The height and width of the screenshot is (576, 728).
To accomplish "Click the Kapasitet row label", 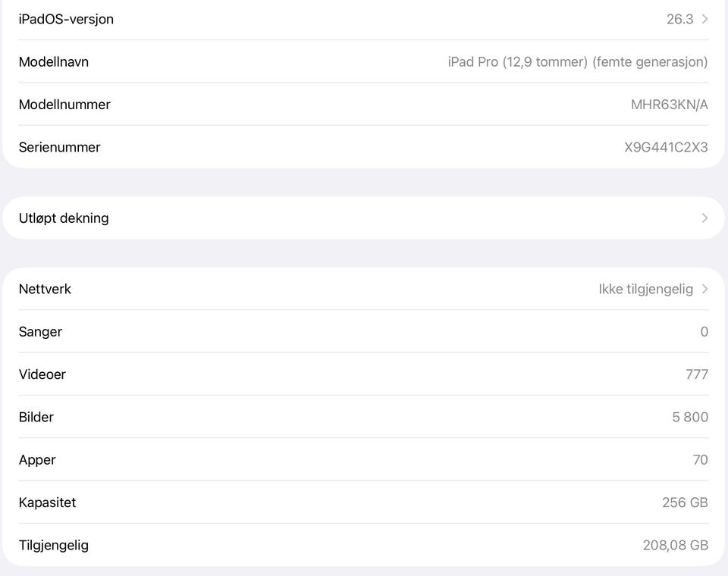I will (x=47, y=502).
